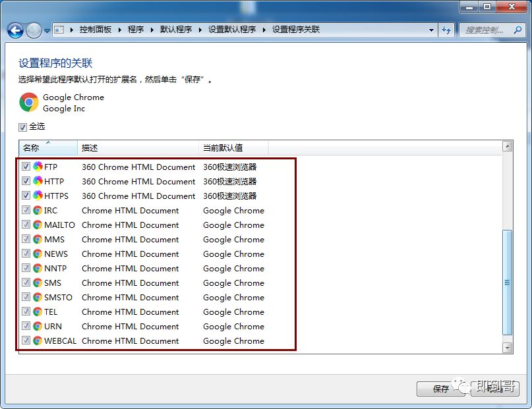Go to 默认程序 breadcrumb
The height and width of the screenshot is (409, 532).
pyautogui.click(x=176, y=30)
